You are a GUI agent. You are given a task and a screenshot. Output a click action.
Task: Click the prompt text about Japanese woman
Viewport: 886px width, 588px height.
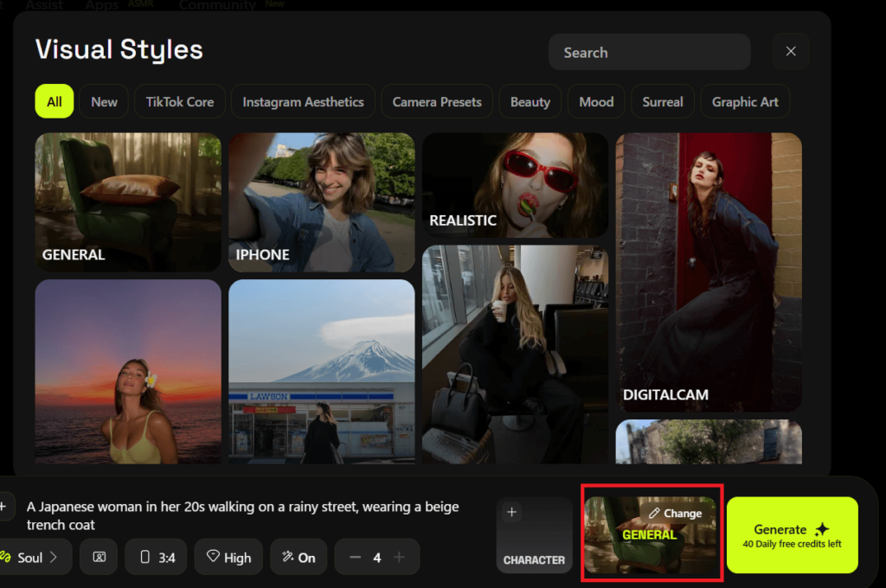243,515
